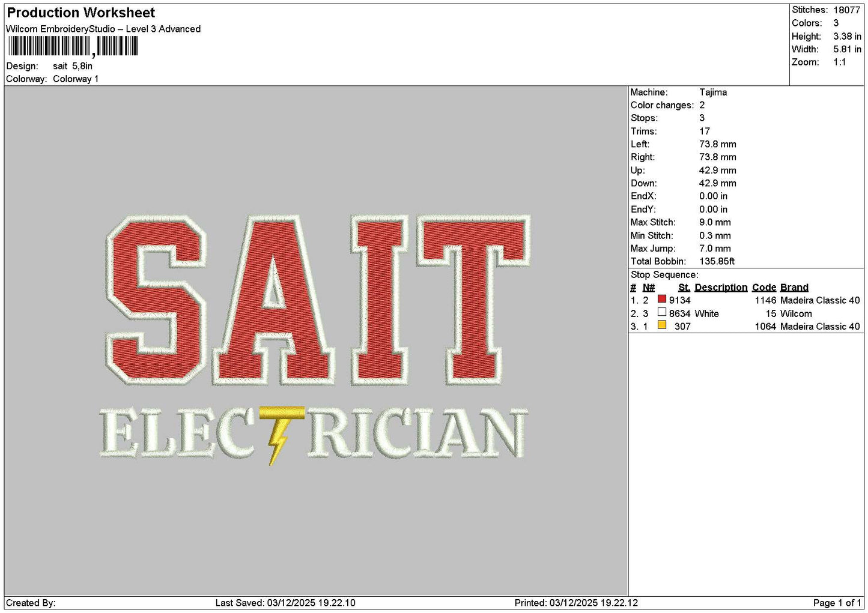The height and width of the screenshot is (613, 868).
Task: Click the Max Stitch value 9.0 mm
Action: (715, 222)
